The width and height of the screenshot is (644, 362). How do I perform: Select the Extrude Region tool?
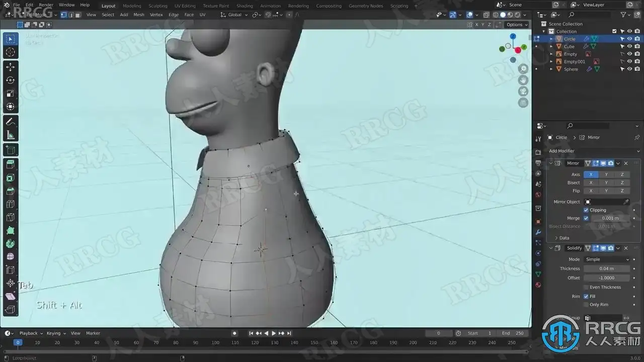coord(11,164)
